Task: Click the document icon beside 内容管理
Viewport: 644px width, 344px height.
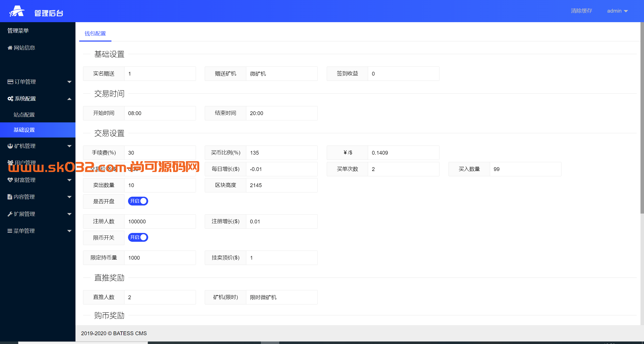Action: click(10, 197)
